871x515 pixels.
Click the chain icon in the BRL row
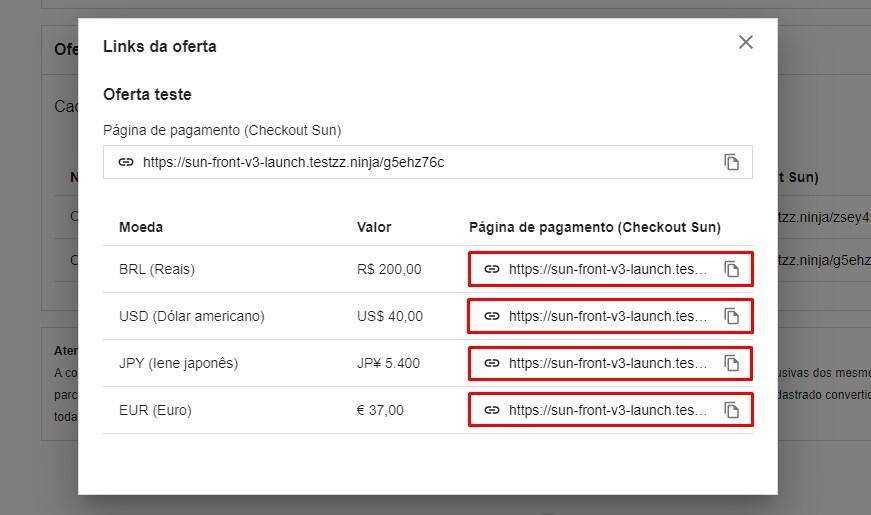pos(492,269)
